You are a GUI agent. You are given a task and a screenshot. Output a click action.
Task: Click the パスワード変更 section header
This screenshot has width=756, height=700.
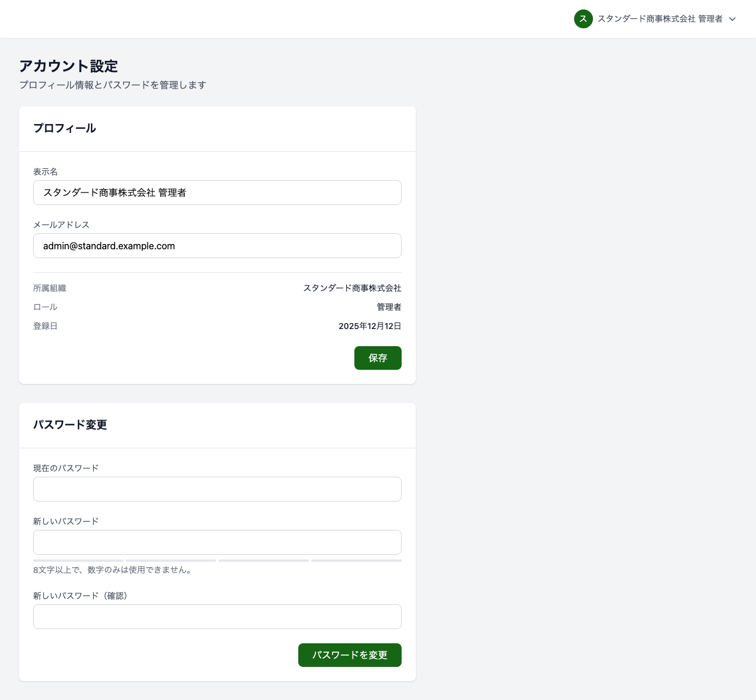(x=70, y=425)
